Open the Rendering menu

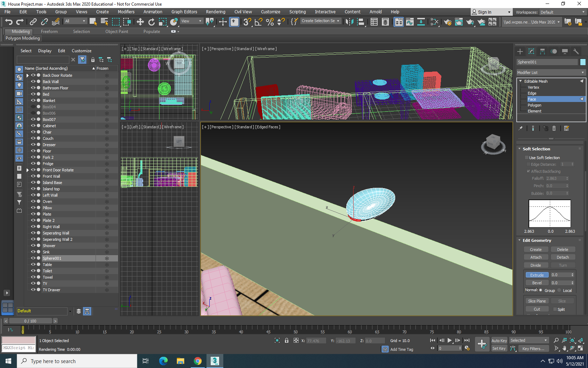point(216,12)
